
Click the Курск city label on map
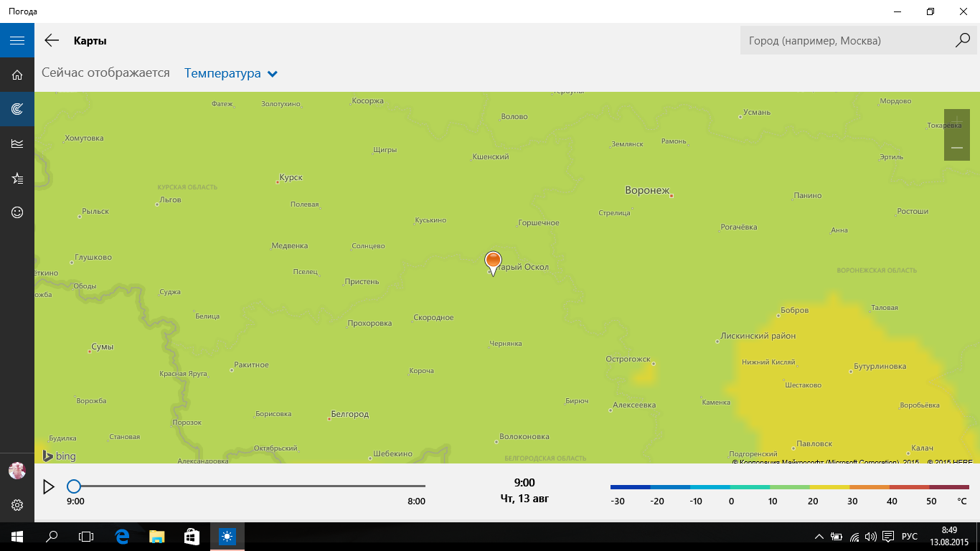tap(291, 177)
